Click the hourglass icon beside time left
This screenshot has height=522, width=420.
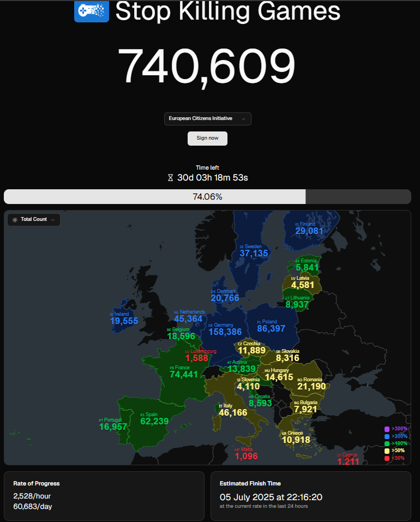point(170,178)
